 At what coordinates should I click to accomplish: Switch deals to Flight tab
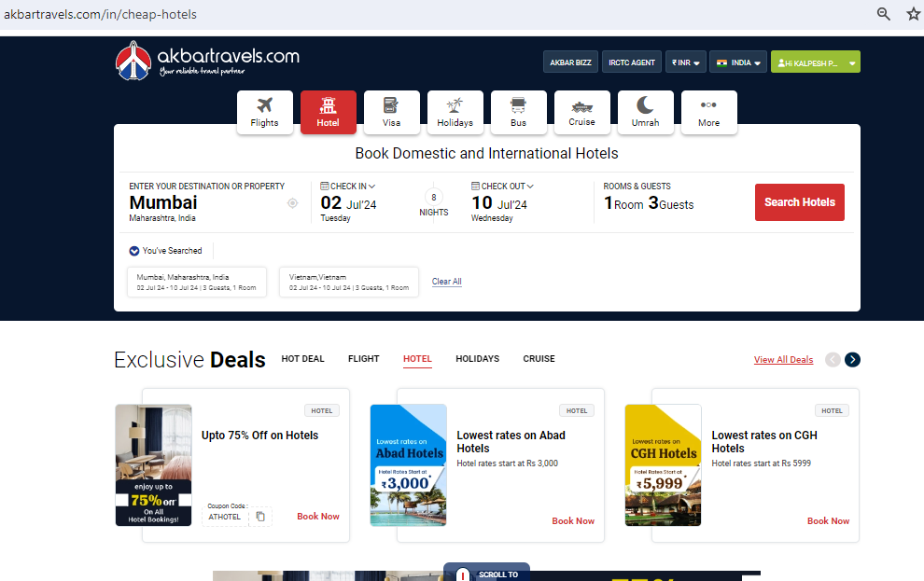click(364, 358)
